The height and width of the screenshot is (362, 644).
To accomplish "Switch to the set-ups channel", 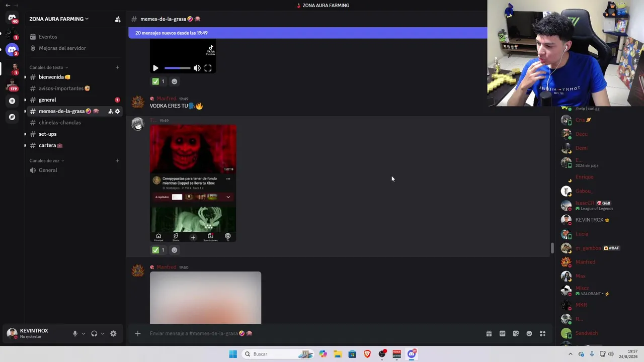I will coord(74,134).
